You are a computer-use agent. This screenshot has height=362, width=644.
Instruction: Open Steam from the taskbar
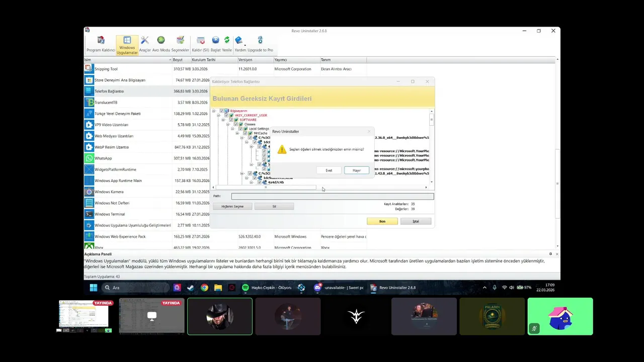[x=191, y=288]
